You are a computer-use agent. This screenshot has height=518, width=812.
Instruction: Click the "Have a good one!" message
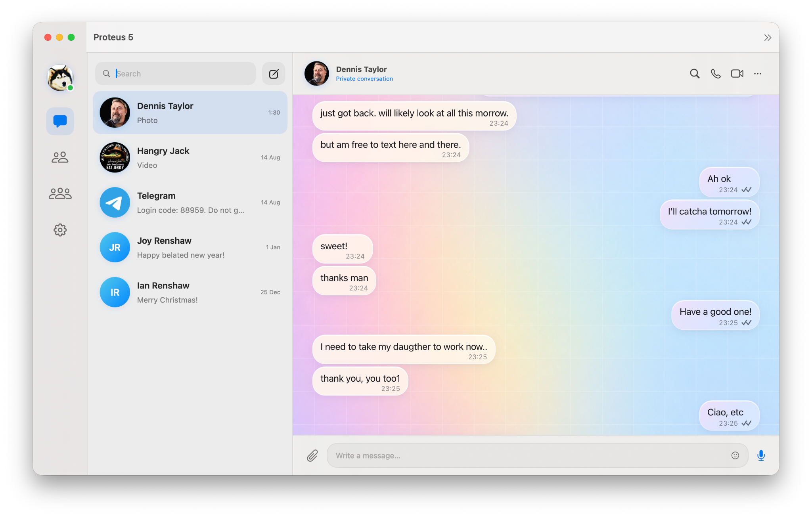coord(715,315)
